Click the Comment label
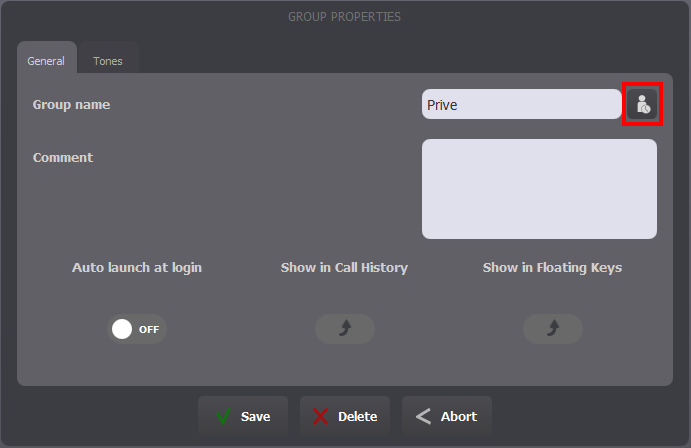Screen dimensions: 691x448 63,158
